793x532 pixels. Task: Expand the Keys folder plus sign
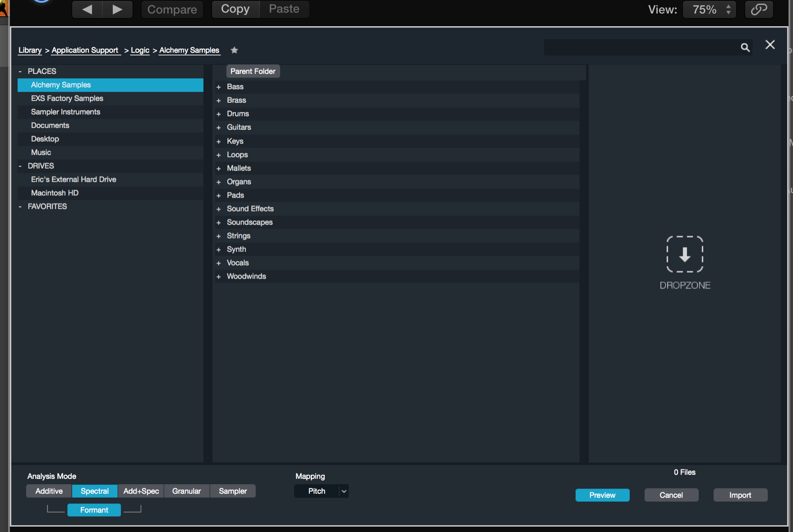pyautogui.click(x=219, y=142)
